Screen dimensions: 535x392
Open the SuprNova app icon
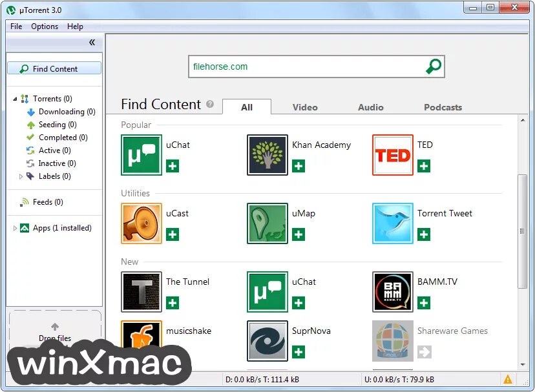tap(267, 341)
